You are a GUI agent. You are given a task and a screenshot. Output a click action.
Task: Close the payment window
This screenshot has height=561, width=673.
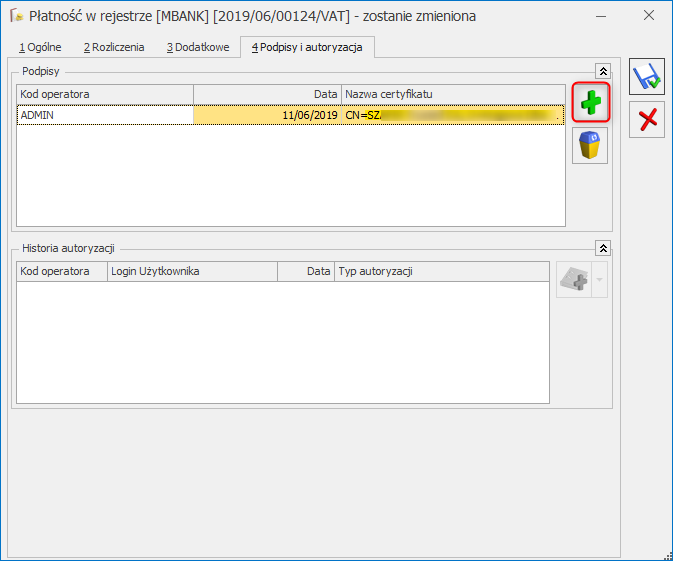(649, 15)
